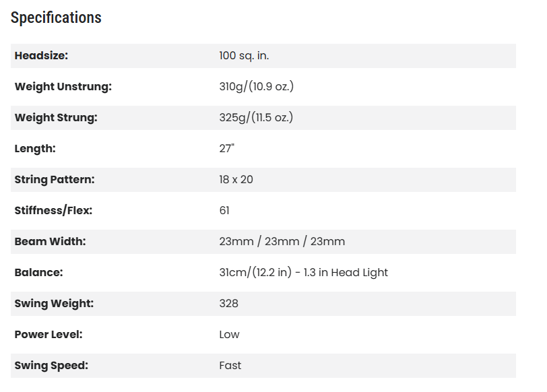Select the 27" length value
Screen dimensions: 547x392
[x=226, y=149]
